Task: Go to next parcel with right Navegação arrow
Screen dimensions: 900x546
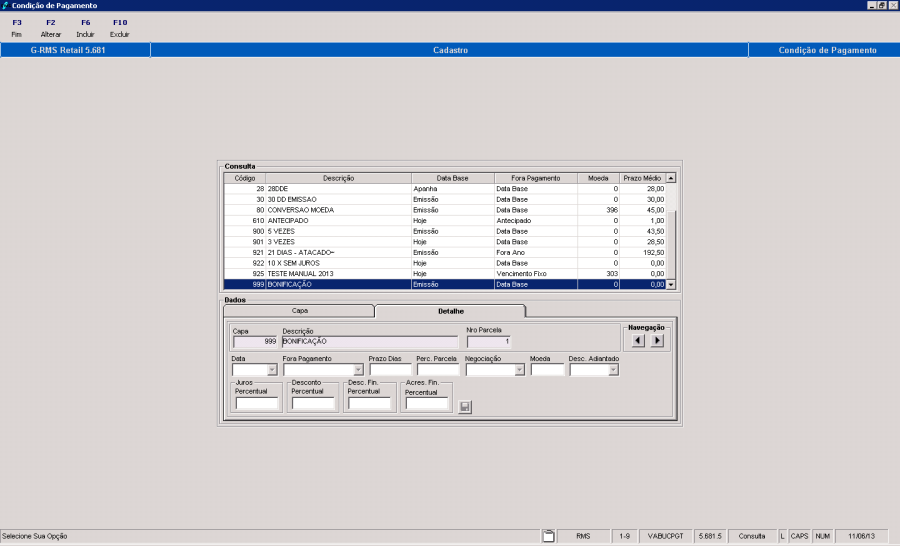Action: coord(657,340)
